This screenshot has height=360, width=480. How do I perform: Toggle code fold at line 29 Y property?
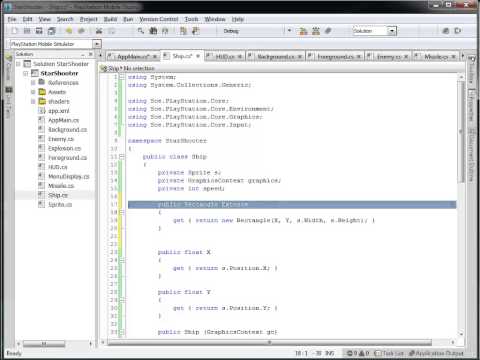point(122,300)
